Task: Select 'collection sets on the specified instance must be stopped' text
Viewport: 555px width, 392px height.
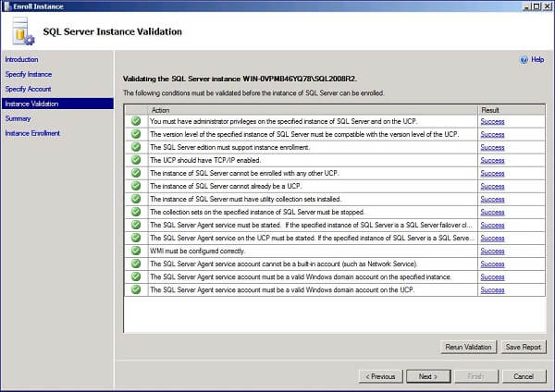Action: tap(257, 212)
